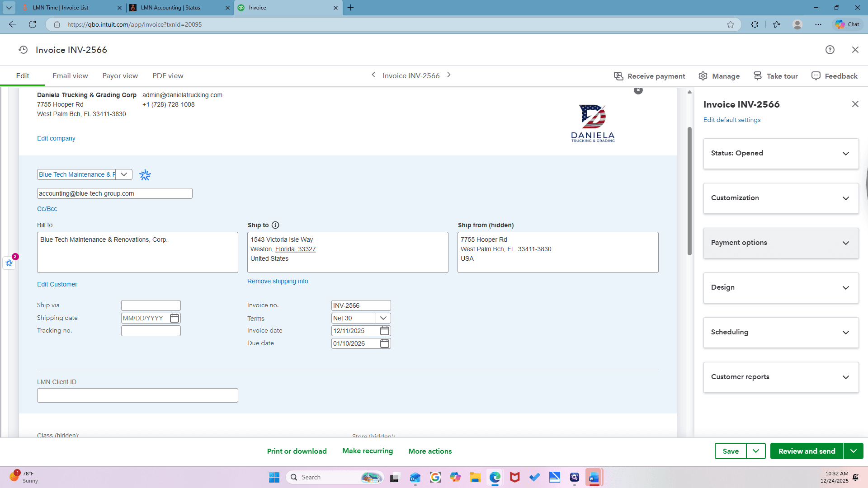Expand Payment options section

coord(781,243)
